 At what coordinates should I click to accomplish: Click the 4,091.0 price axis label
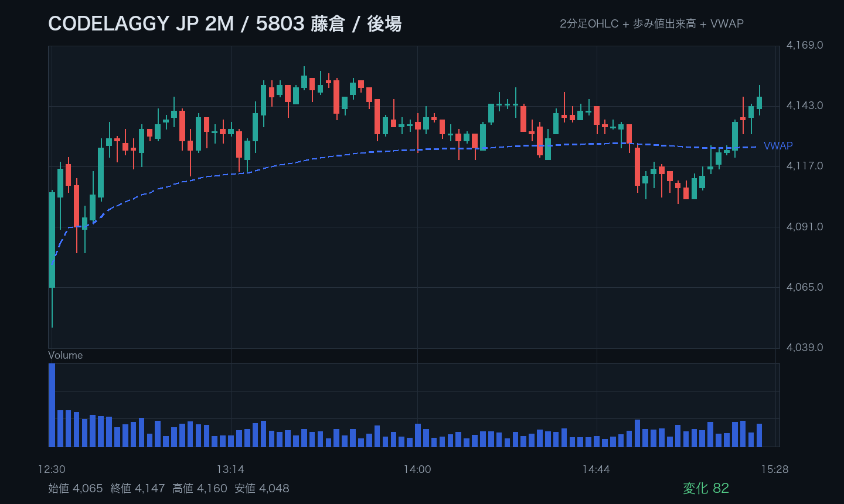click(x=805, y=227)
